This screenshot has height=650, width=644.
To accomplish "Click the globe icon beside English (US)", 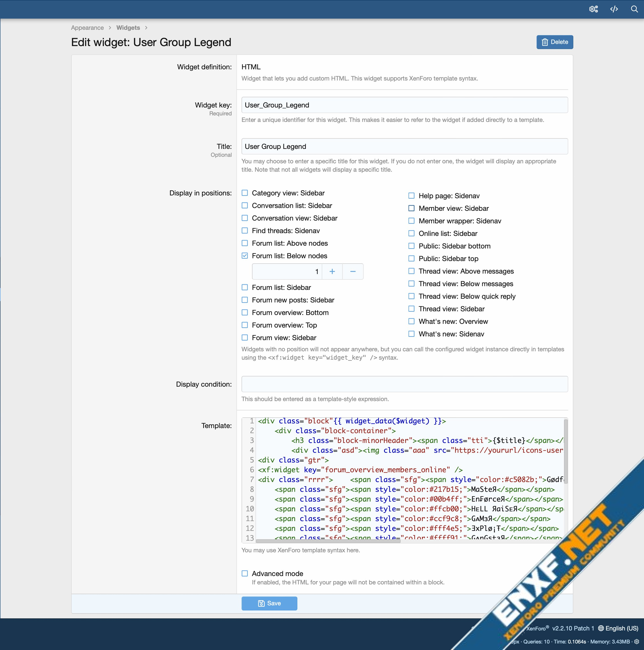I will pos(601,628).
